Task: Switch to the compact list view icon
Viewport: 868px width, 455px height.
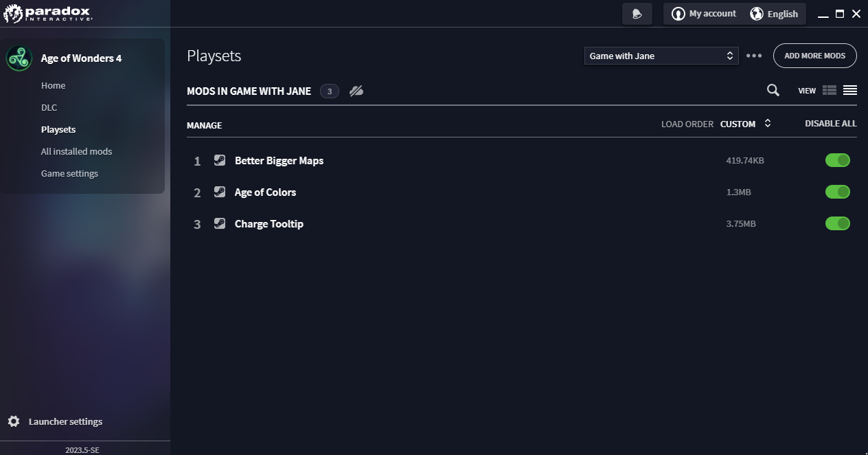Action: (x=850, y=90)
